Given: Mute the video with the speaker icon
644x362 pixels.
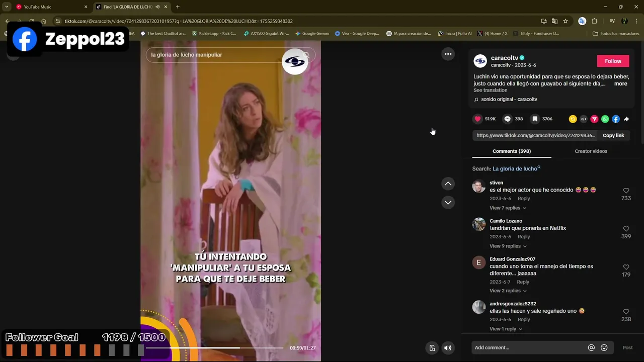Looking at the screenshot, I should (448, 347).
